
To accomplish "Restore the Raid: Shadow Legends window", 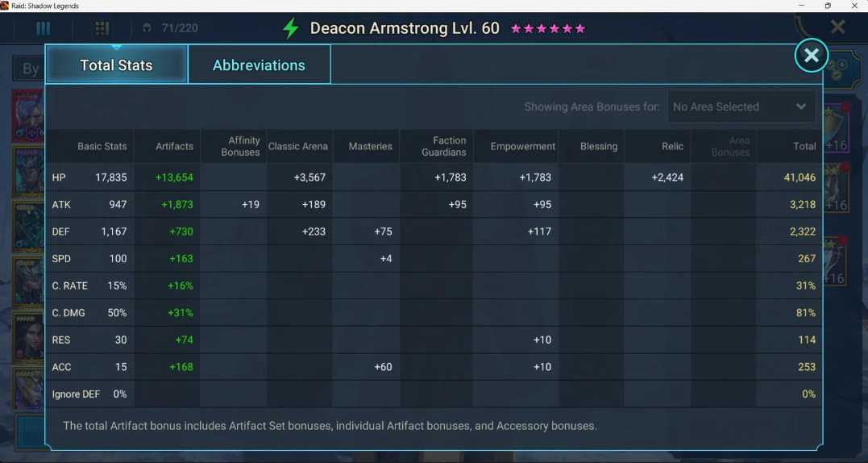I will pos(828,6).
